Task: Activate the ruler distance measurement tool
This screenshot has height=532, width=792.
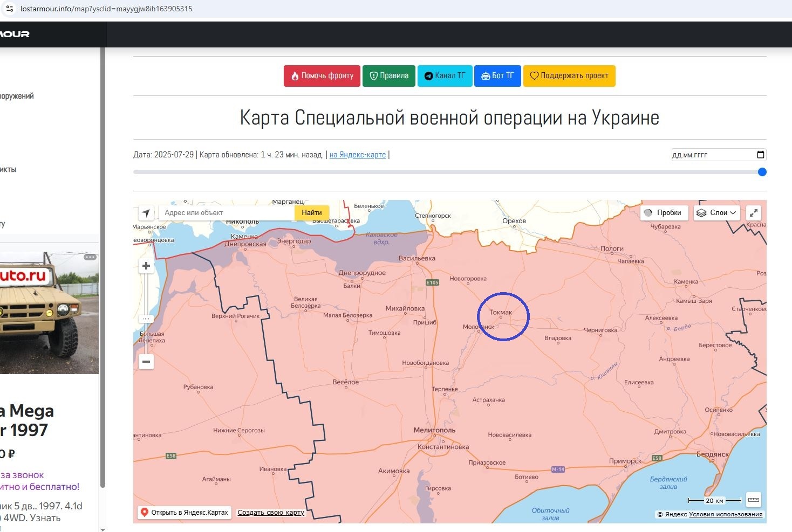Action: point(754,500)
